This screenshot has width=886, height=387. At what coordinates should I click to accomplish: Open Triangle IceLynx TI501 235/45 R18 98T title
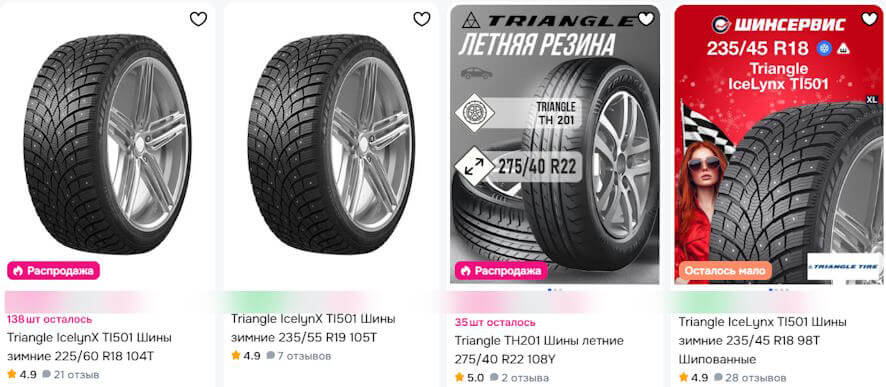762,341
